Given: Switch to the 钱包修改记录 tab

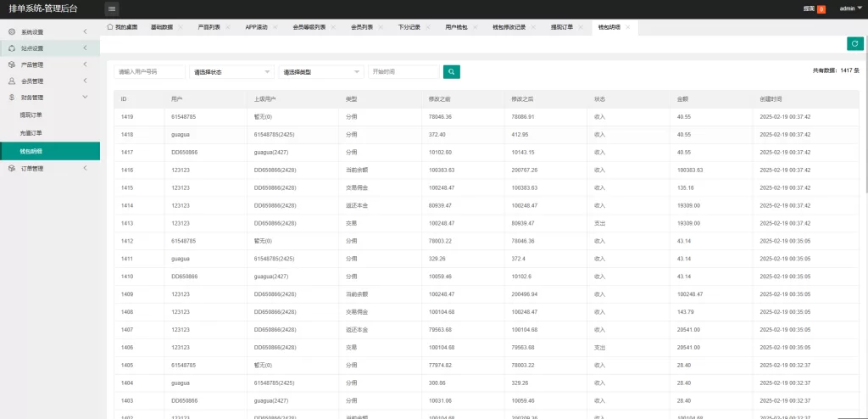Looking at the screenshot, I should click(509, 27).
